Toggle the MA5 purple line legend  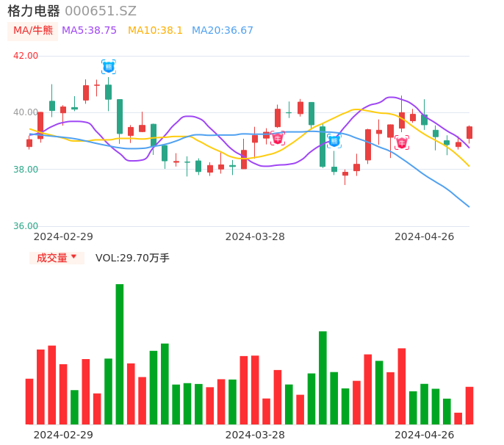click(x=89, y=31)
